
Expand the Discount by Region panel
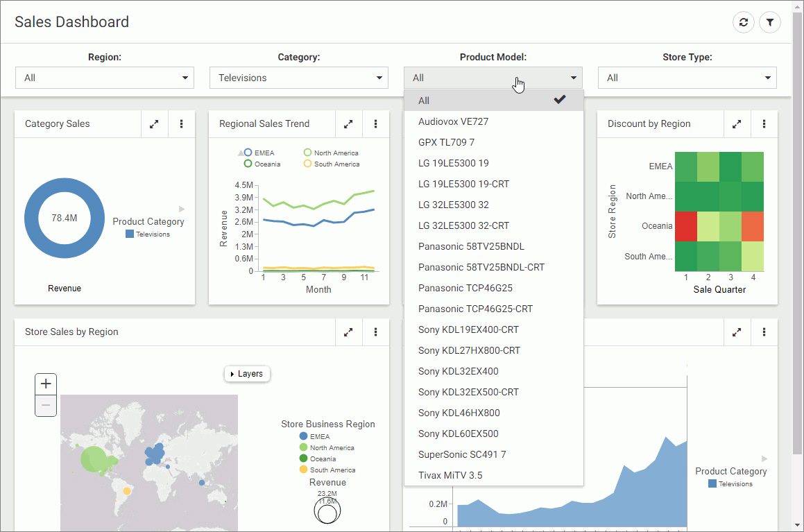pyautogui.click(x=737, y=124)
